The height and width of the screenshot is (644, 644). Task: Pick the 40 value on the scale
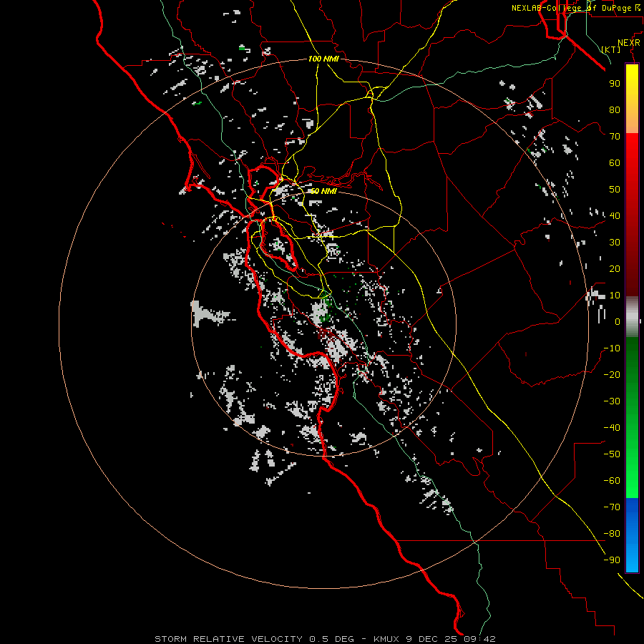tap(615, 216)
